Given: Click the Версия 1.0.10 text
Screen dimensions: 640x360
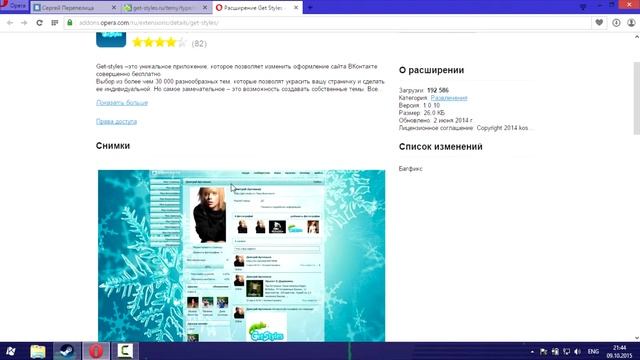Looking at the screenshot, I should 419,105.
